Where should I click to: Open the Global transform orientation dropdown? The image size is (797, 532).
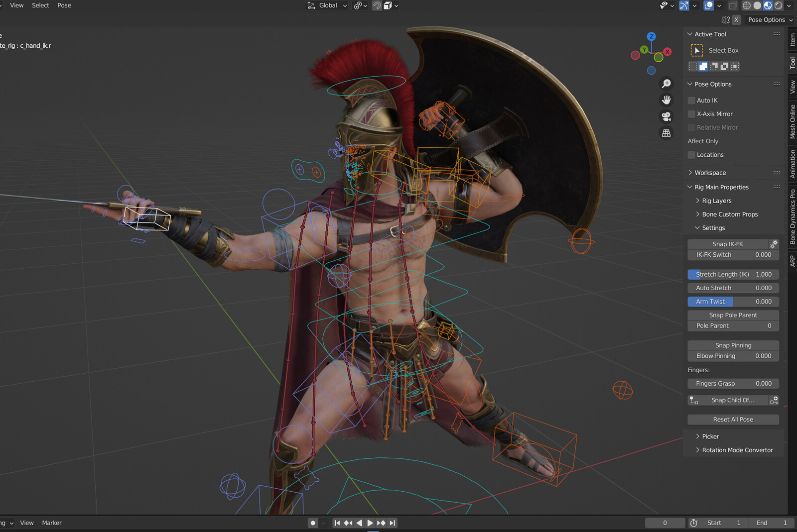[x=326, y=5]
